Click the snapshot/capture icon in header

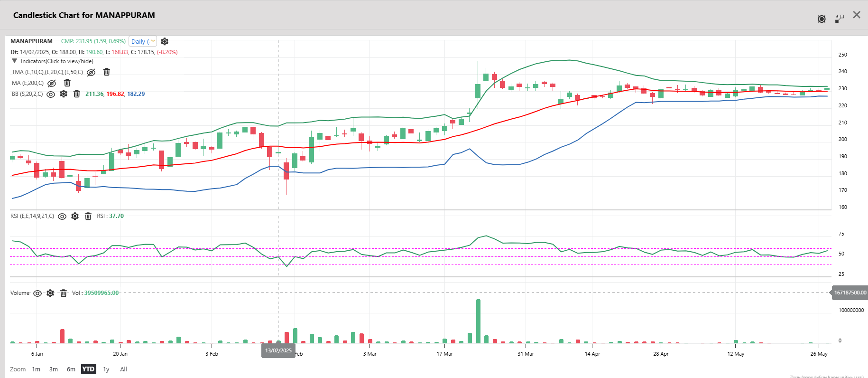coord(822,19)
